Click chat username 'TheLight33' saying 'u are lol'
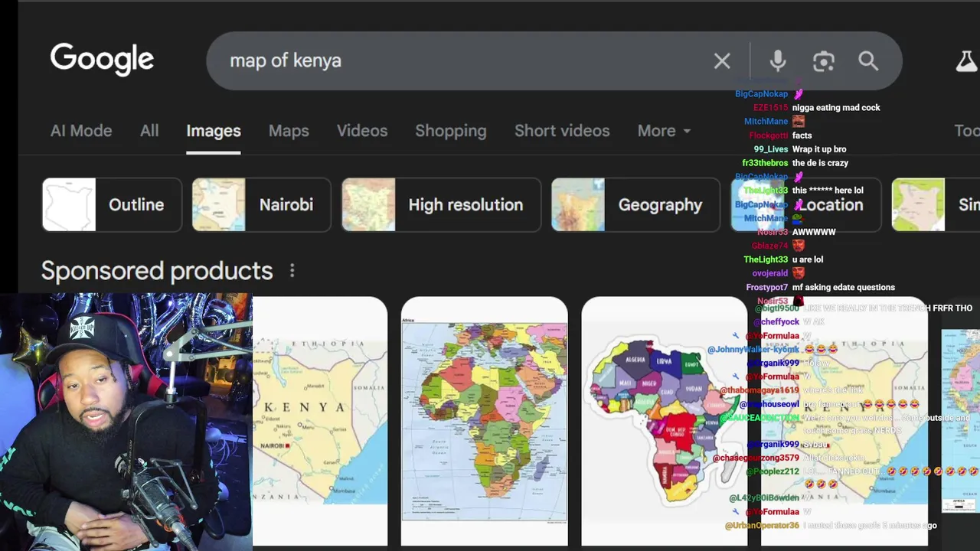The width and height of the screenshot is (980, 551). coord(766,259)
